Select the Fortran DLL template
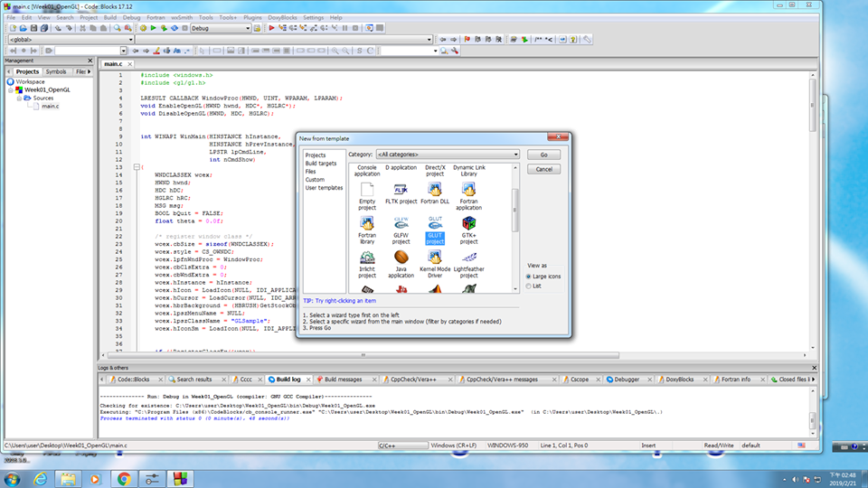This screenshot has height=488, width=868. pos(435,194)
